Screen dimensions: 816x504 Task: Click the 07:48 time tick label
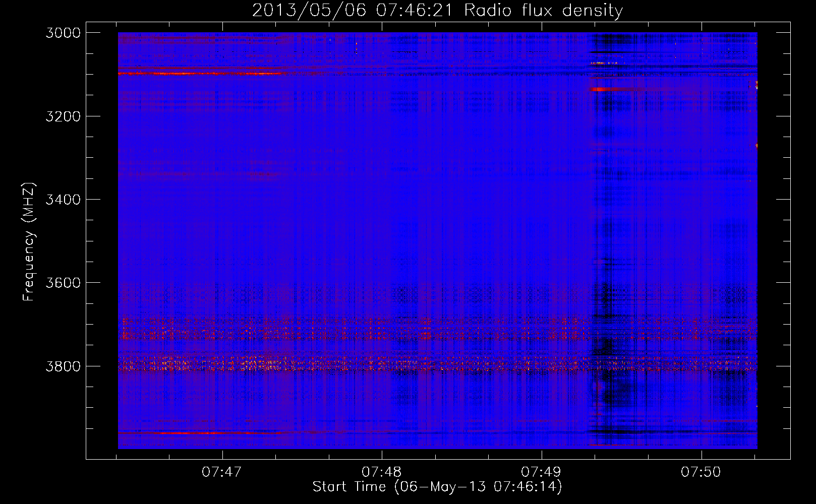382,472
